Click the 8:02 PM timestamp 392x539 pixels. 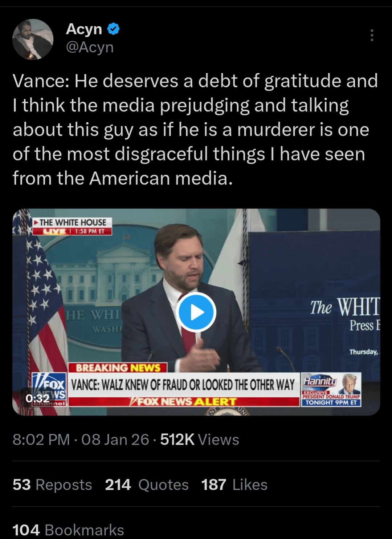click(41, 439)
